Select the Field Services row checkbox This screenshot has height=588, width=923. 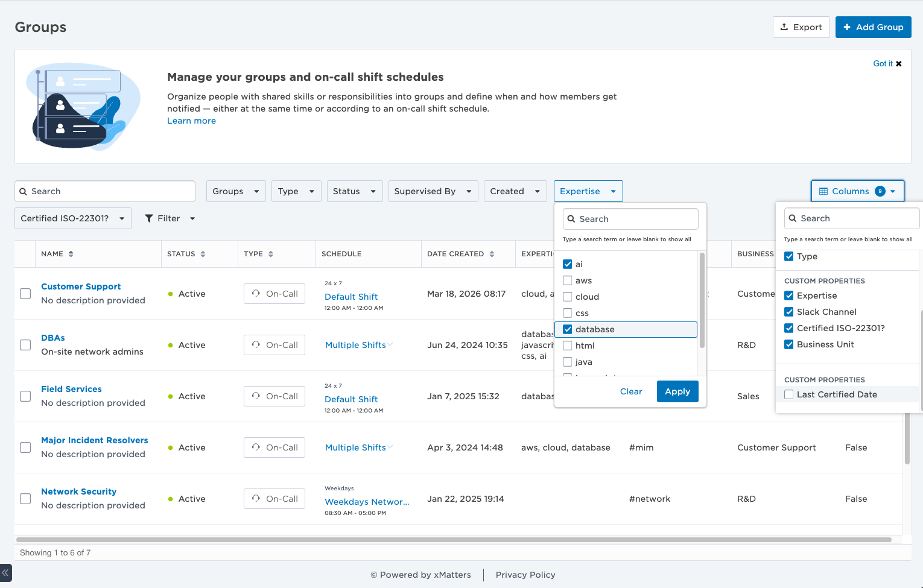tap(25, 396)
